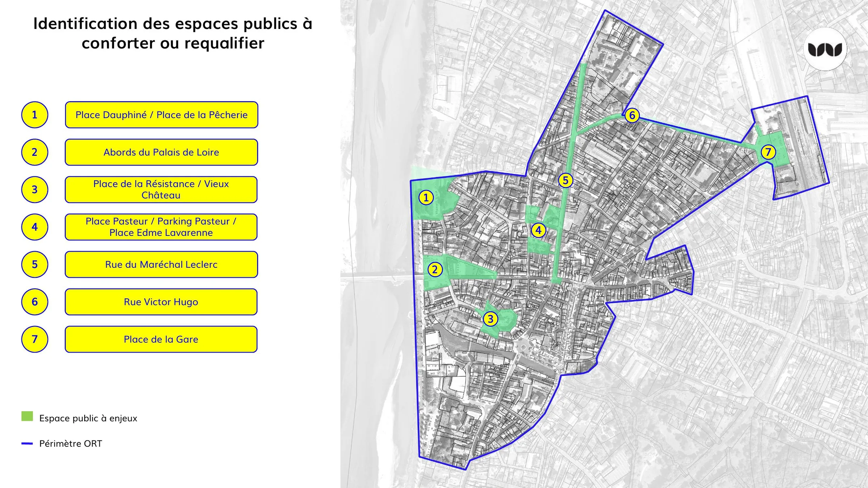Select map marker 4 on the map
The height and width of the screenshot is (488, 868).
pyautogui.click(x=539, y=230)
